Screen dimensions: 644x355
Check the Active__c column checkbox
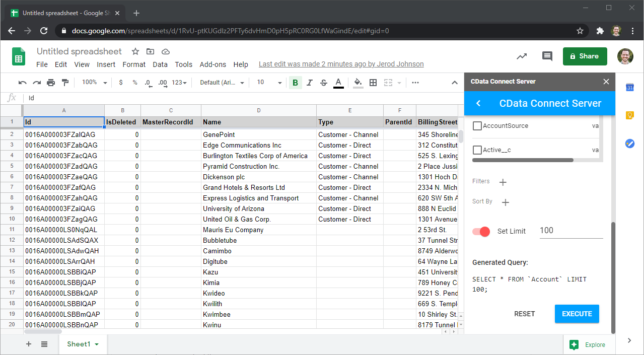click(477, 150)
